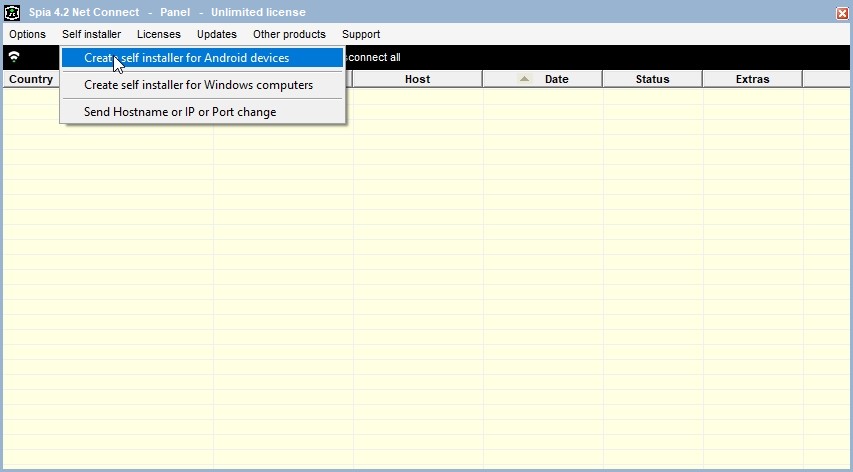This screenshot has height=472, width=853.
Task: Sort the table by Status column
Action: click(653, 79)
